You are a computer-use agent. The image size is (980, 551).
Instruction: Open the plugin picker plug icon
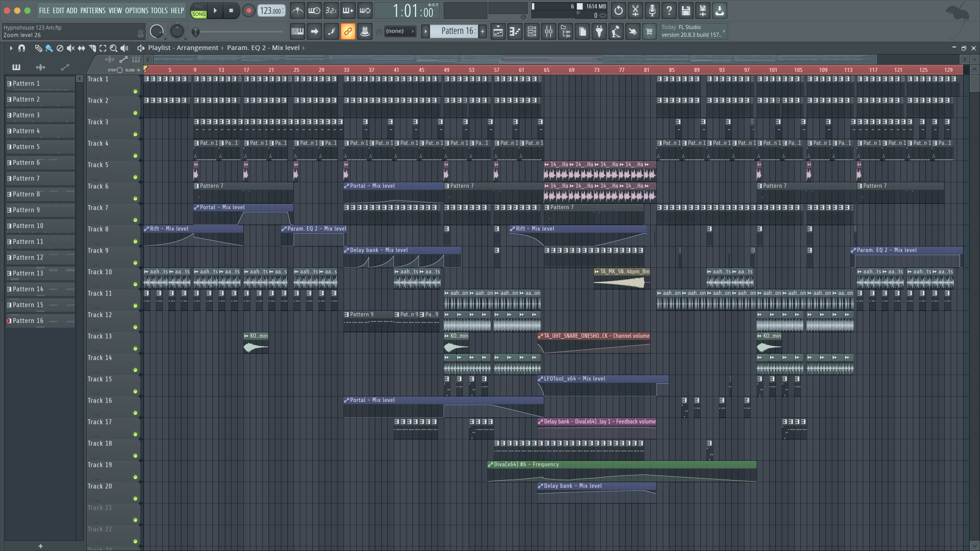[x=599, y=32]
